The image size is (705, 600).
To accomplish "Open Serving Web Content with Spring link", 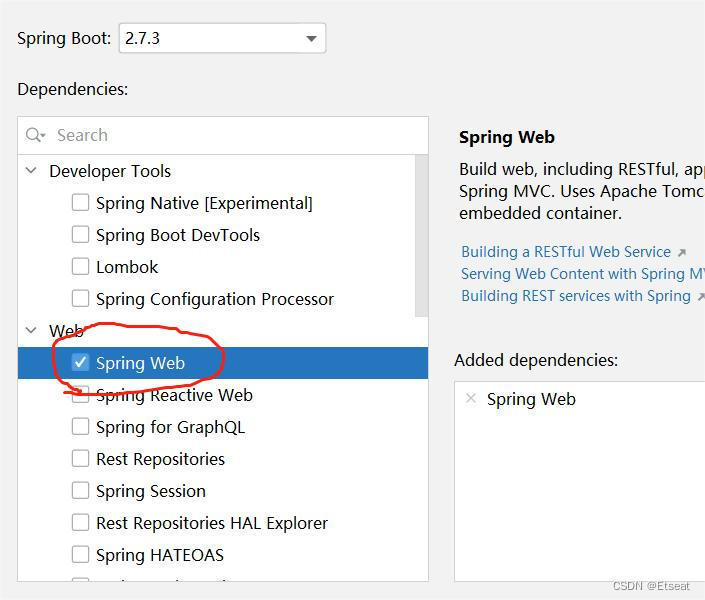I will 583,274.
